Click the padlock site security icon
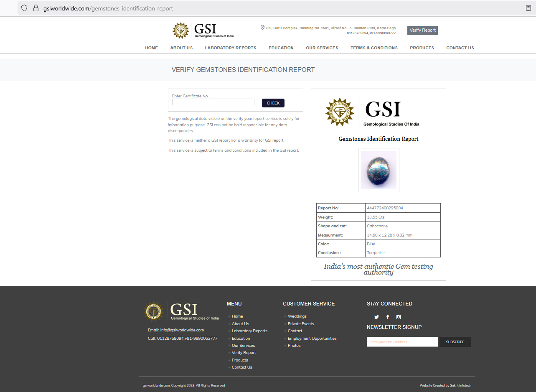Screen dimensions: 536x392 (x=36, y=8)
